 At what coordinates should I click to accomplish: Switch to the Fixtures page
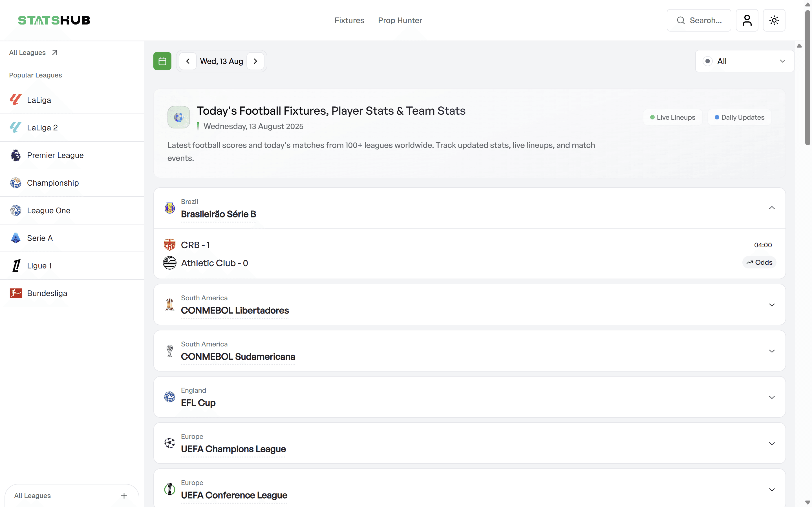point(349,20)
